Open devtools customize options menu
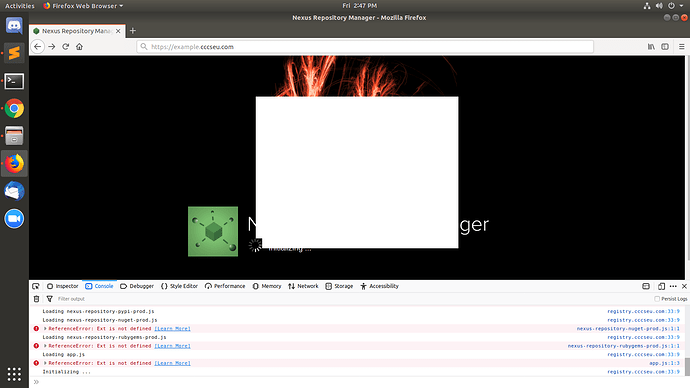Screen dimensions: 690x388 pyautogui.click(x=673, y=286)
